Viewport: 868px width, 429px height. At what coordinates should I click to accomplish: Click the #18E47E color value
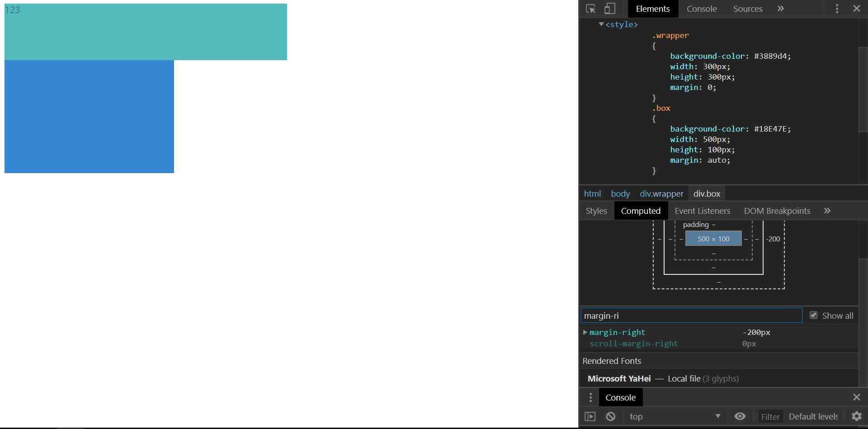tap(770, 129)
